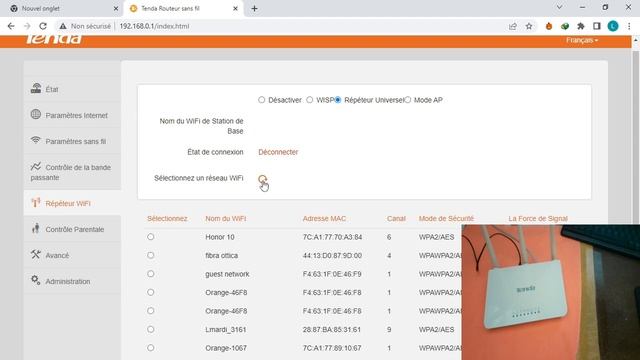Toggle the browser side panel icon
640x360 pixels.
coord(597,26)
